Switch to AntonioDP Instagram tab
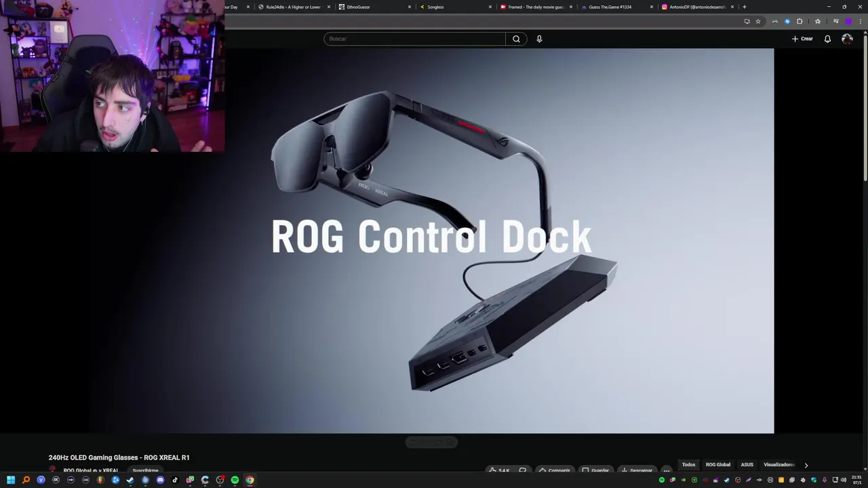Image resolution: width=868 pixels, height=488 pixels. click(697, 7)
